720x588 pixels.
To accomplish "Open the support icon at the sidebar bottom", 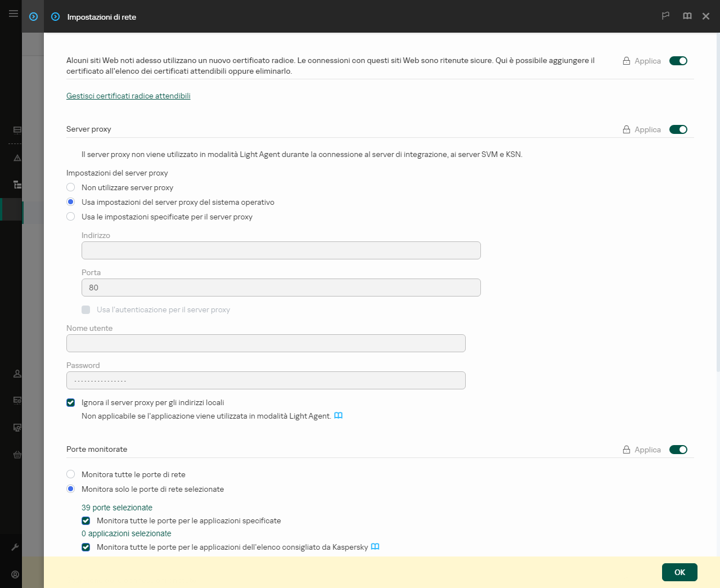I will pos(16,574).
